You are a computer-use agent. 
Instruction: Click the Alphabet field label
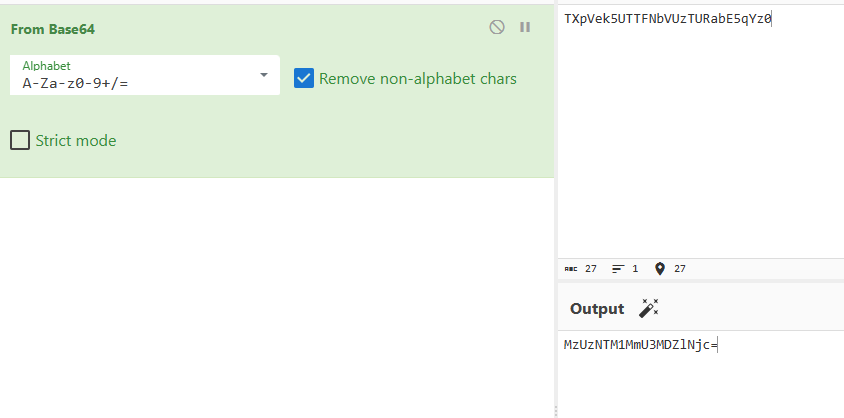[x=46, y=66]
